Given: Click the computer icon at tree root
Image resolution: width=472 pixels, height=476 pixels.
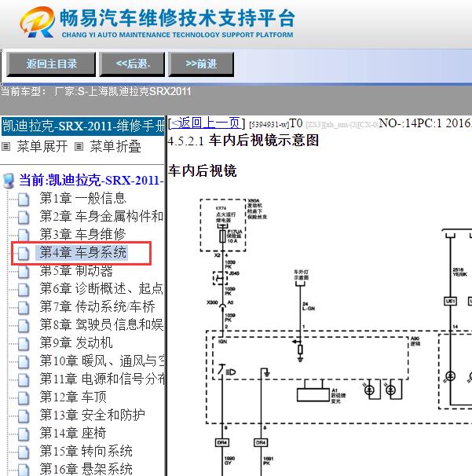Looking at the screenshot, I should pyautogui.click(x=9, y=181).
